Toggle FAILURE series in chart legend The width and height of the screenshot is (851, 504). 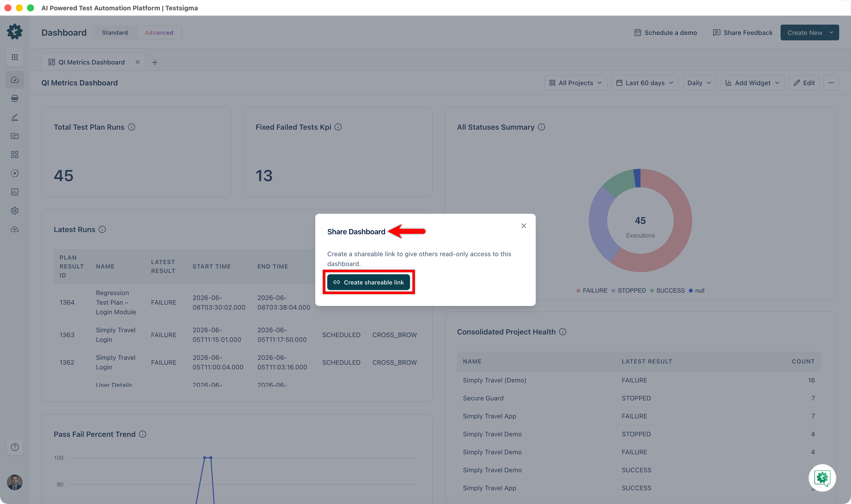[592, 291]
